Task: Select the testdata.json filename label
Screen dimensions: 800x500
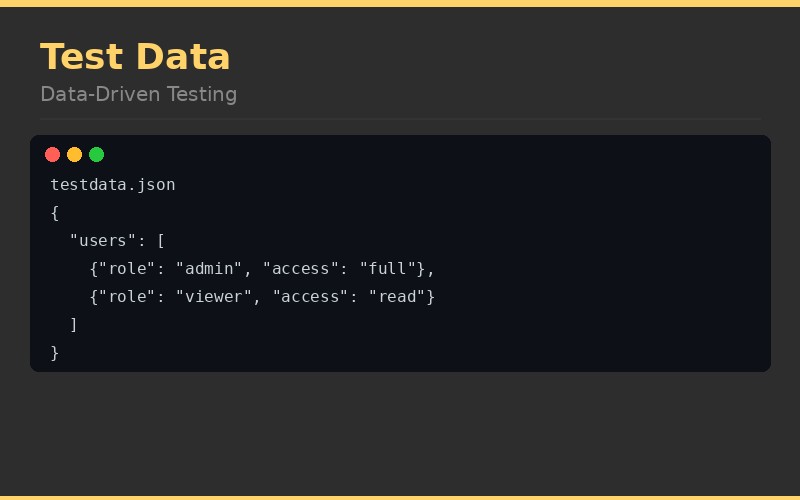Action: pyautogui.click(x=113, y=185)
